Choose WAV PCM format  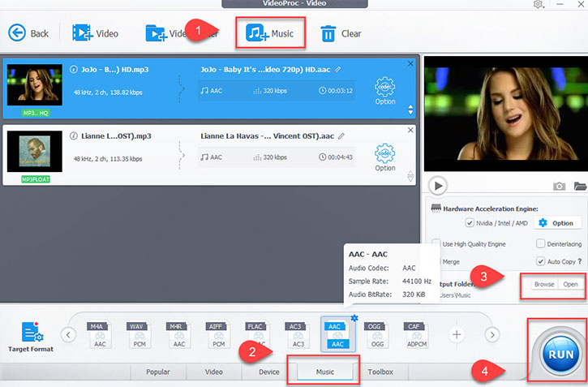click(x=139, y=334)
